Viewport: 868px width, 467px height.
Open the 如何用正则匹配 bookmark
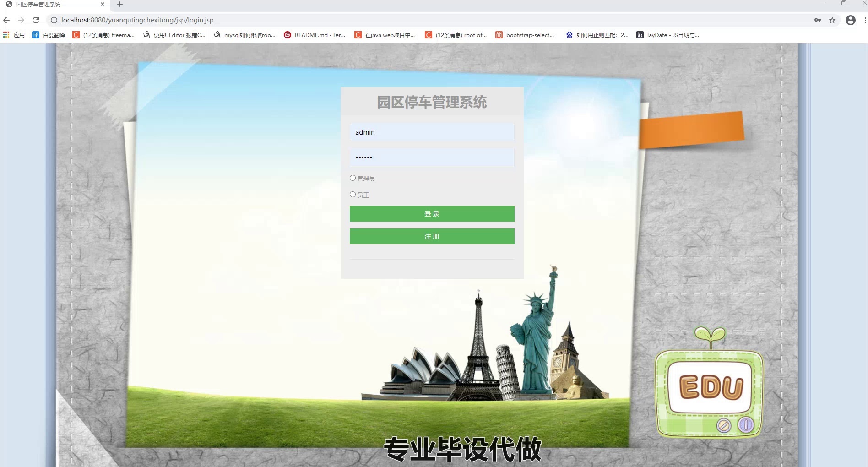pyautogui.click(x=597, y=35)
